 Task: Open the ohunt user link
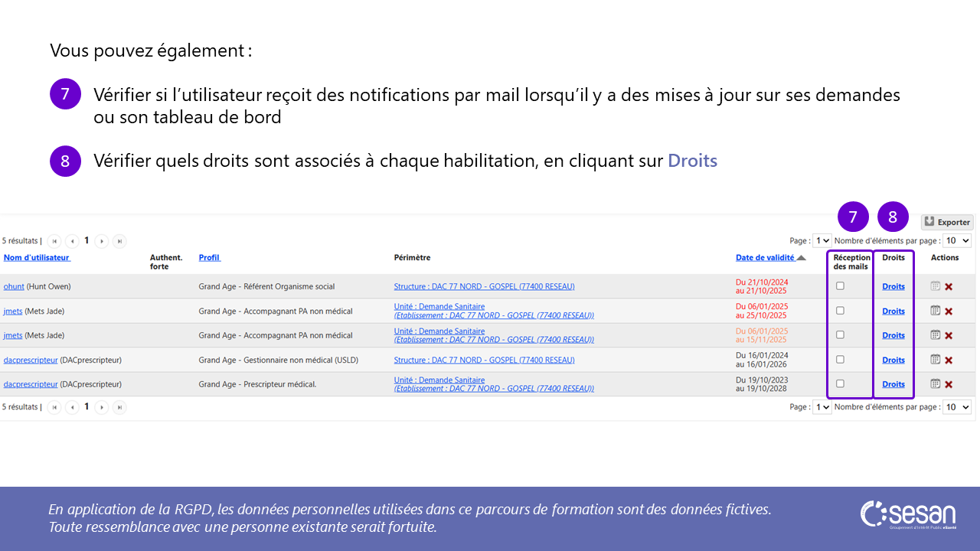14,287
